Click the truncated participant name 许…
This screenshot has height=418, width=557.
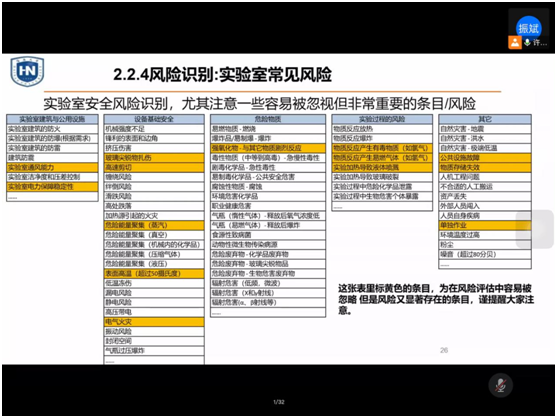(540, 43)
